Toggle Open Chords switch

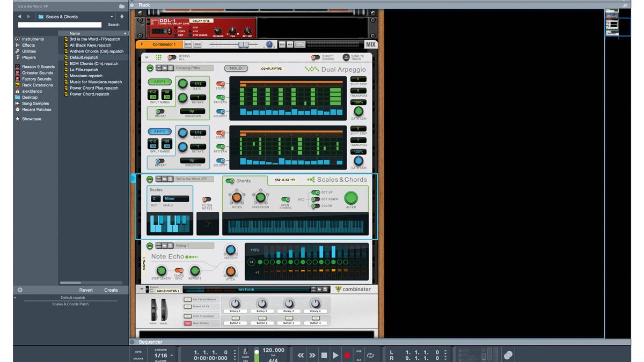coord(286,199)
